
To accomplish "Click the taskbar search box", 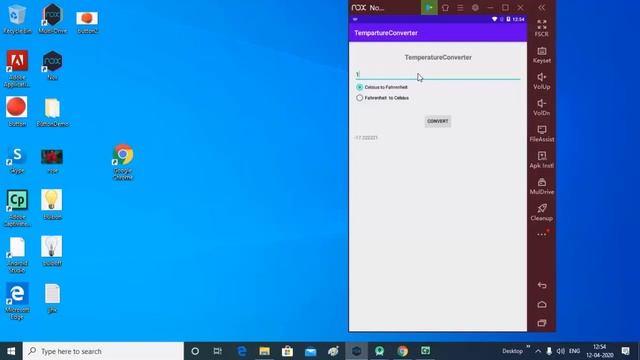I will click(x=103, y=351).
